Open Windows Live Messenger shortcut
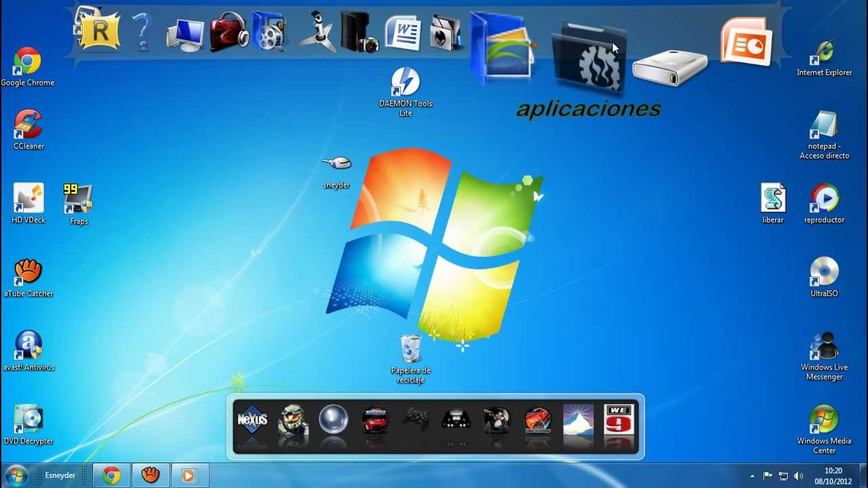Viewport: 868px width, 488px height. pos(825,357)
